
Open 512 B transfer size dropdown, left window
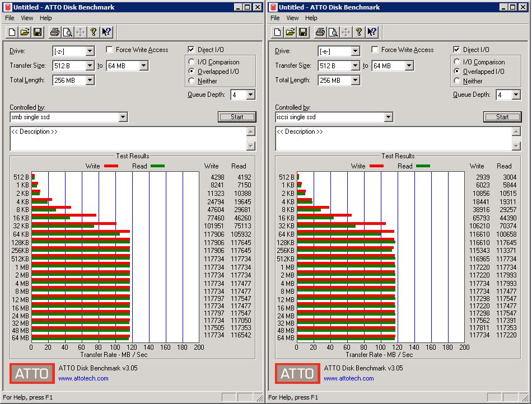point(90,66)
